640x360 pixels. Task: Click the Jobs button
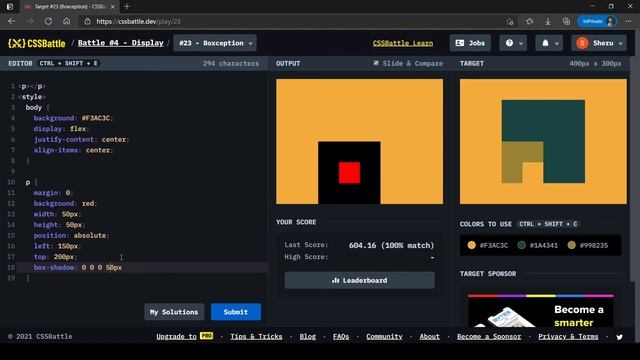pos(470,43)
